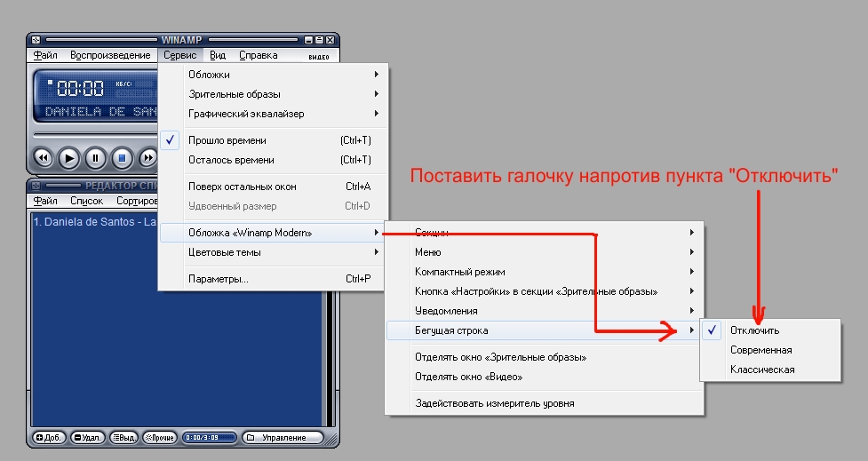
Task: Toggle Отделять окно «Зрительные образы»
Action: (x=544, y=357)
